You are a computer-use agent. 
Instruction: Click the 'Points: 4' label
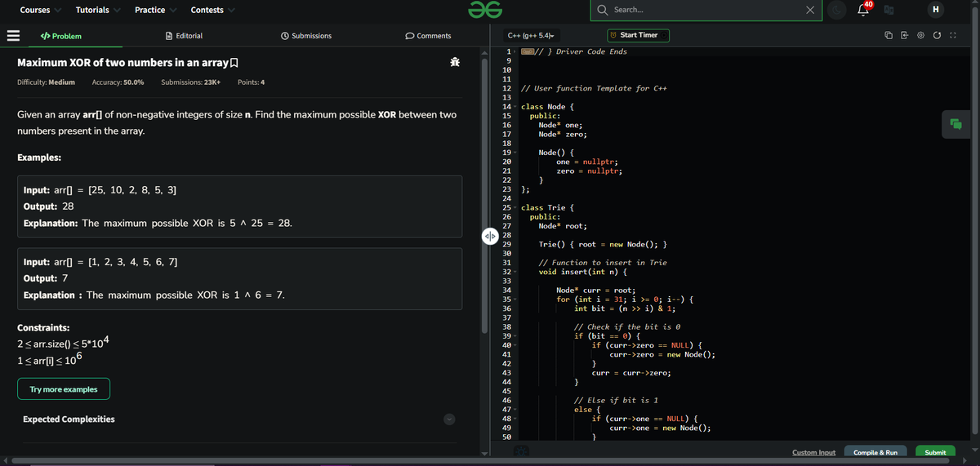click(x=251, y=82)
